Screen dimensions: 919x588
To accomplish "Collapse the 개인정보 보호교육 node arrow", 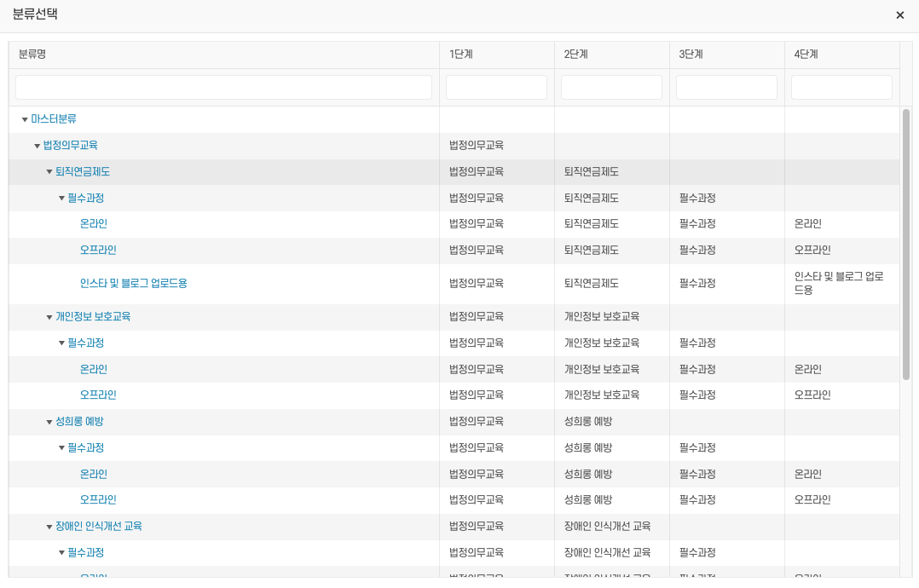I will pos(49,318).
